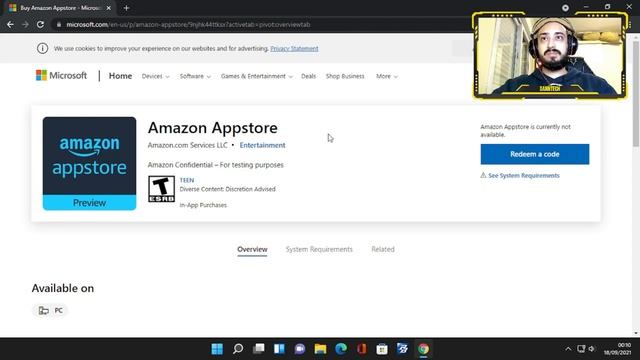
Task: Open a new browser tab
Action: [x=126, y=8]
